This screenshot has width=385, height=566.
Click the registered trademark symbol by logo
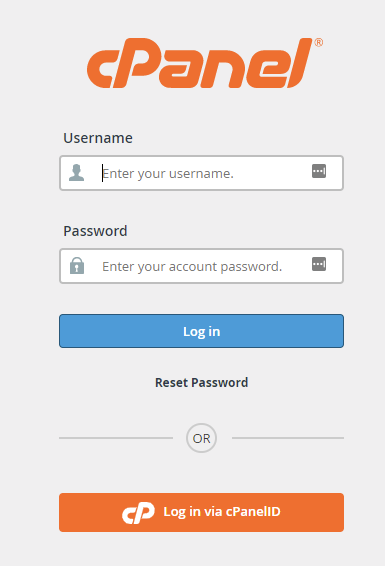(319, 43)
